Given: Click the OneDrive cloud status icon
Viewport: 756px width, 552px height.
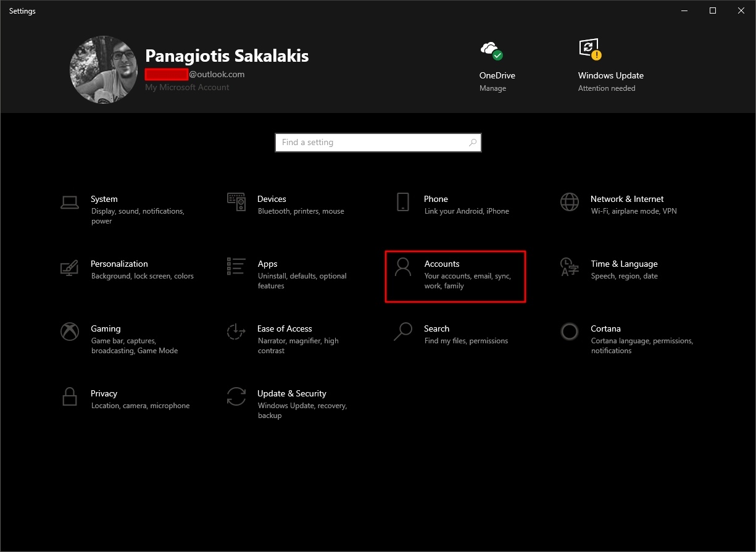Looking at the screenshot, I should pyautogui.click(x=491, y=50).
